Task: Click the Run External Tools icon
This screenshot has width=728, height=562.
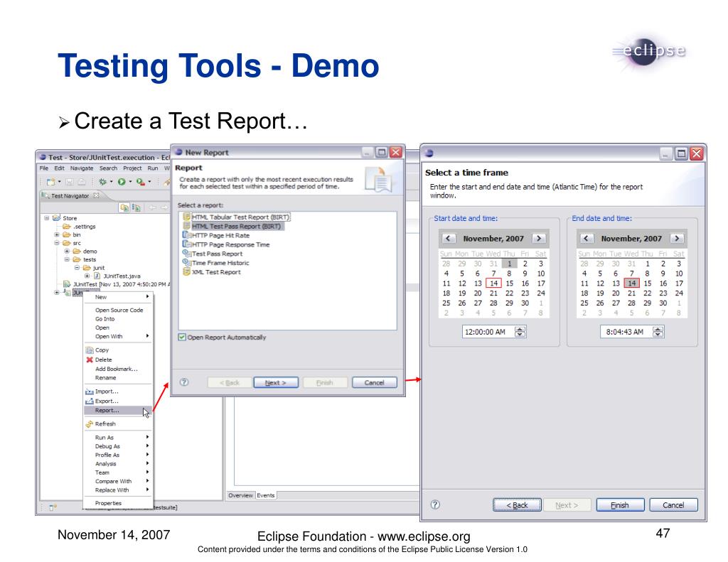Action: click(140, 182)
